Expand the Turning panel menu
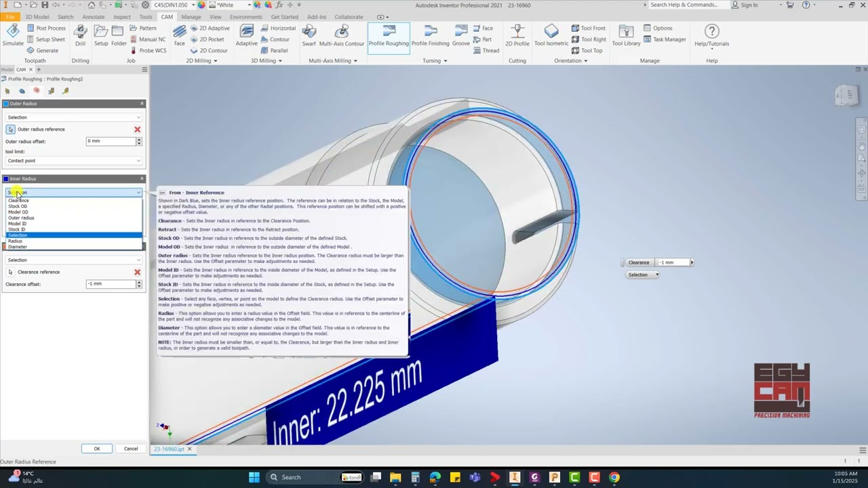The width and height of the screenshot is (868, 488). pyautogui.click(x=435, y=60)
